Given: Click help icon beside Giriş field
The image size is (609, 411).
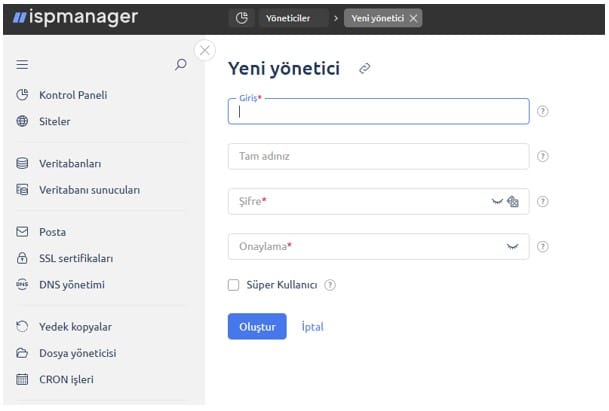Looking at the screenshot, I should tap(543, 111).
